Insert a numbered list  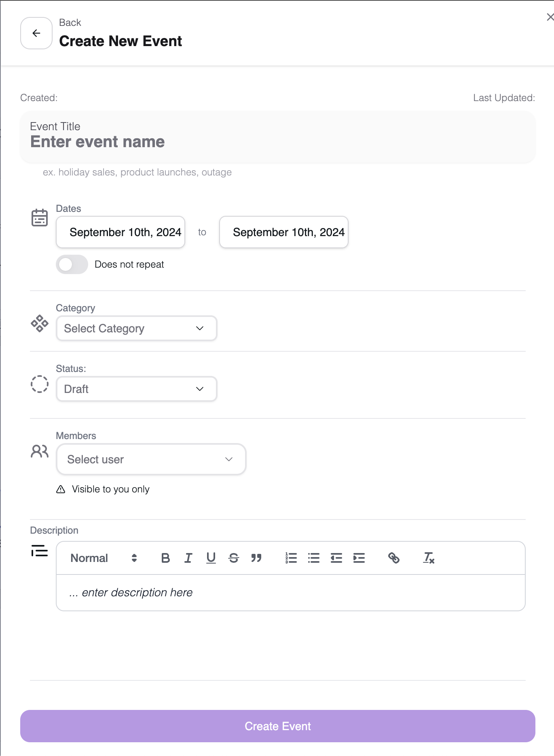291,558
